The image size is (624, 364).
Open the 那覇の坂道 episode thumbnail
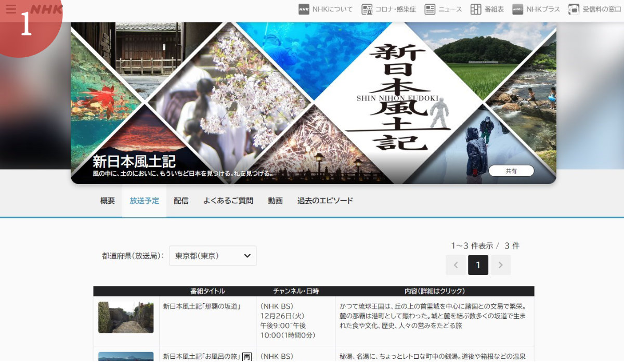126,317
